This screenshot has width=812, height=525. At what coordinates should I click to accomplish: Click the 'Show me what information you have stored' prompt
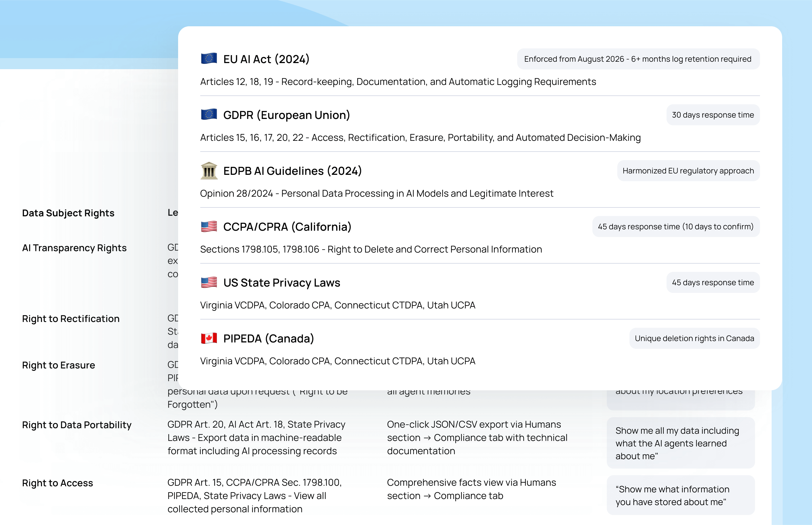point(680,495)
